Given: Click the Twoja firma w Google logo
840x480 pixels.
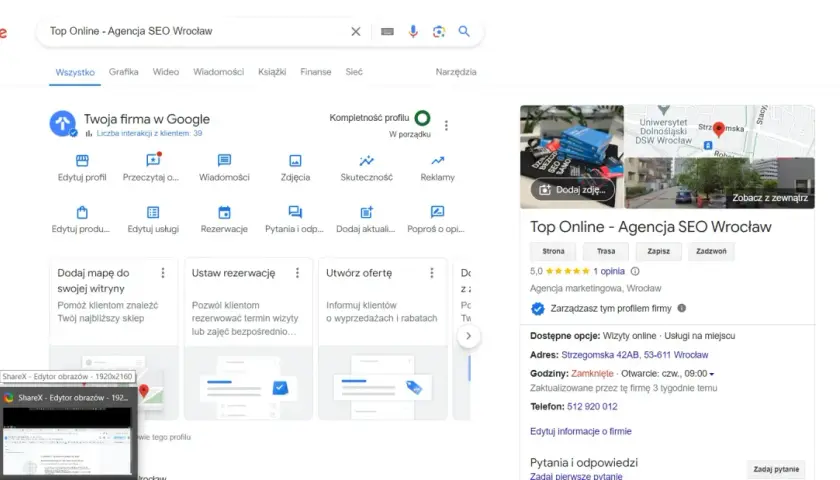Looking at the screenshot, I should coord(63,124).
